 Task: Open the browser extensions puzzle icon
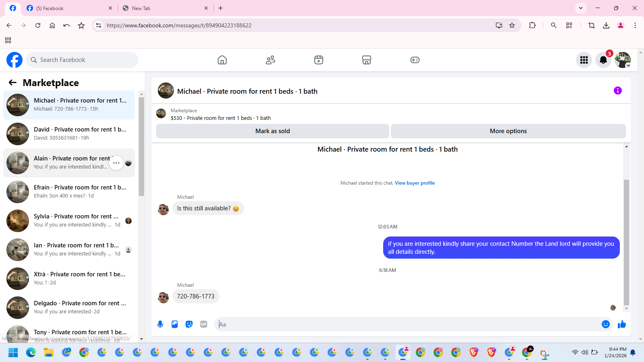tap(532, 25)
